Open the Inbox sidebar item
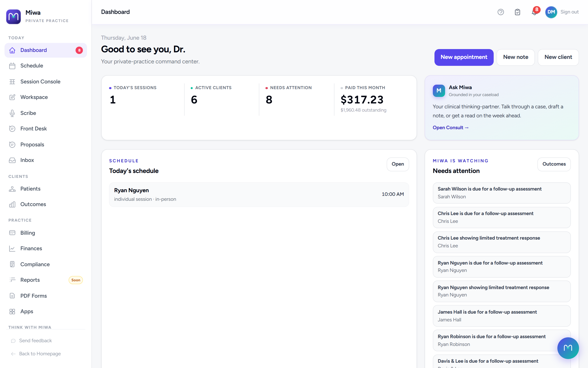The image size is (588, 368). tap(46, 160)
